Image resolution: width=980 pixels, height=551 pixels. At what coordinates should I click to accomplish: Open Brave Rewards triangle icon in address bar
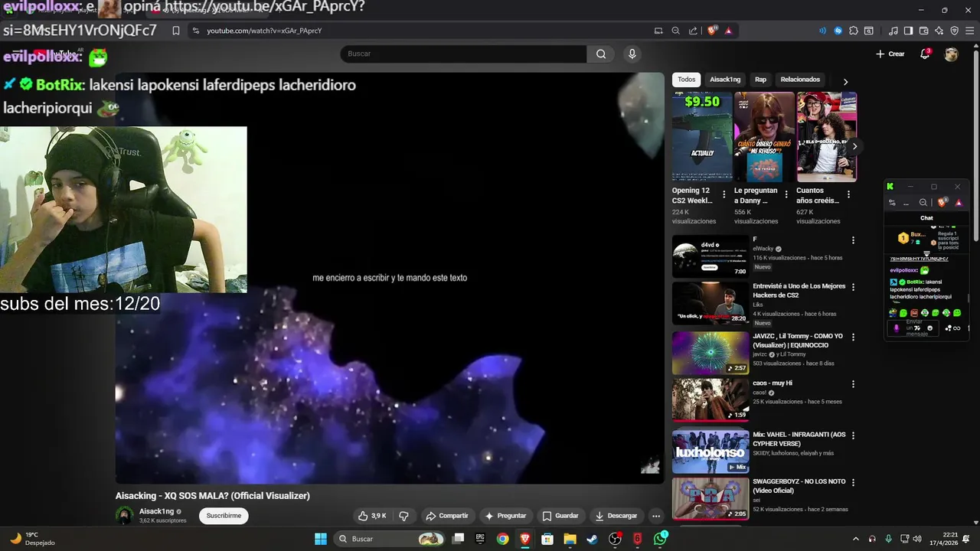point(728,31)
